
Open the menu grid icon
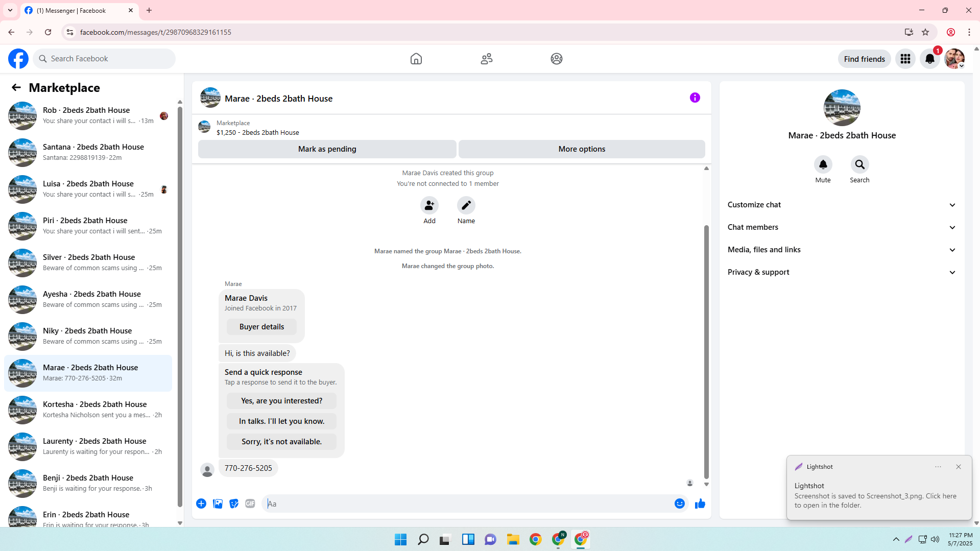905,59
